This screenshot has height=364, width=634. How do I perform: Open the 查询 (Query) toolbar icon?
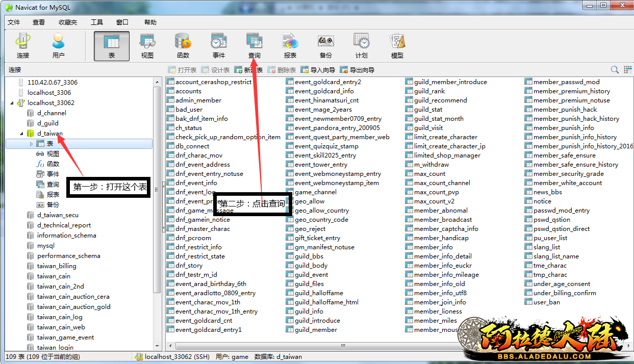tap(254, 46)
